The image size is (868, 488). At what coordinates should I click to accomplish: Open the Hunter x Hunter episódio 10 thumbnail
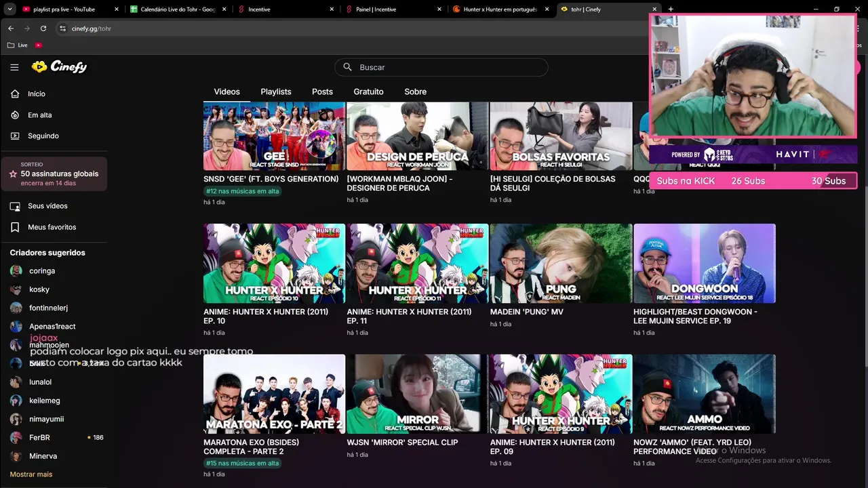click(274, 263)
